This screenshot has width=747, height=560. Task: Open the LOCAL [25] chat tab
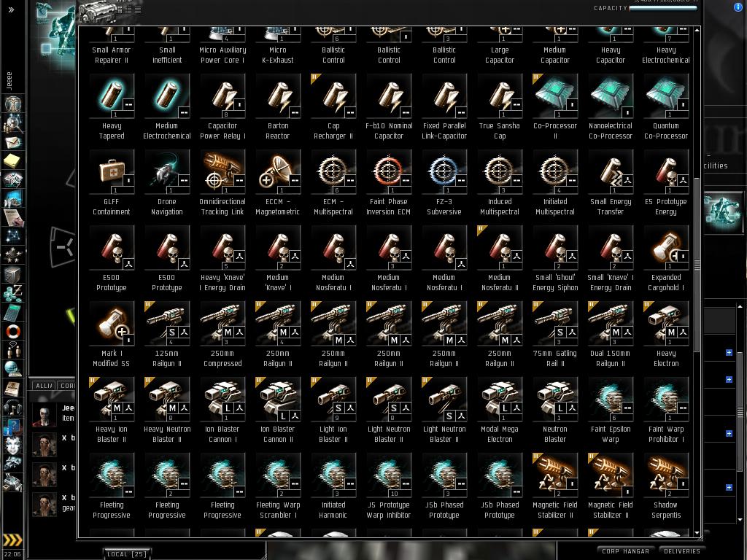tap(127, 554)
